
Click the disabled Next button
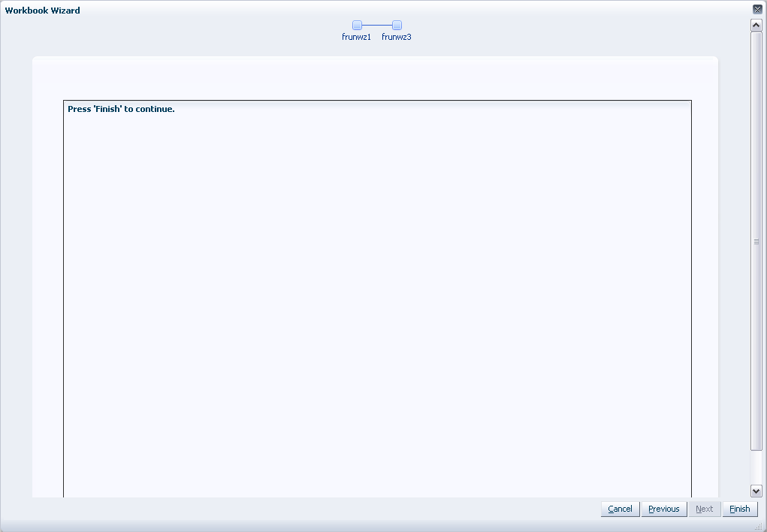coord(705,509)
